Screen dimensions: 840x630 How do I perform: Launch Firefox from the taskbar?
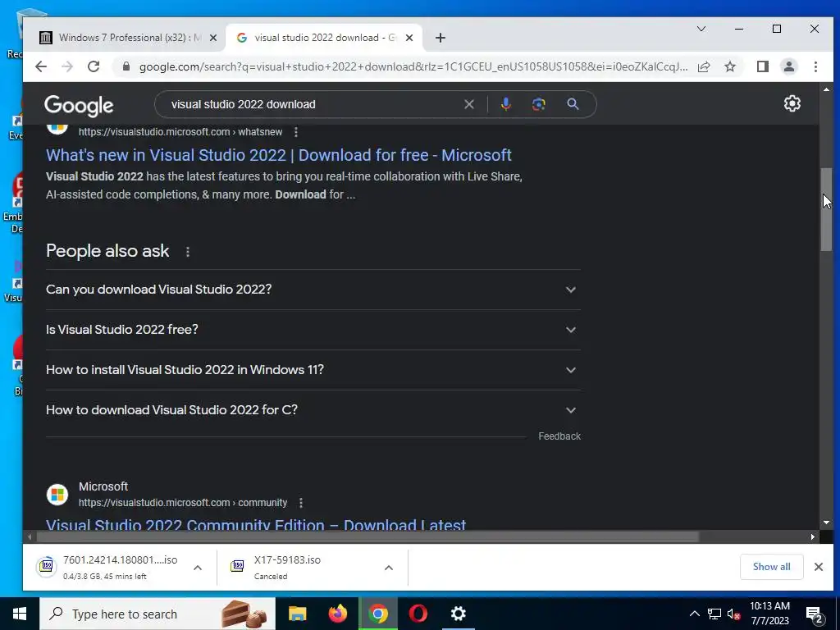point(337,614)
